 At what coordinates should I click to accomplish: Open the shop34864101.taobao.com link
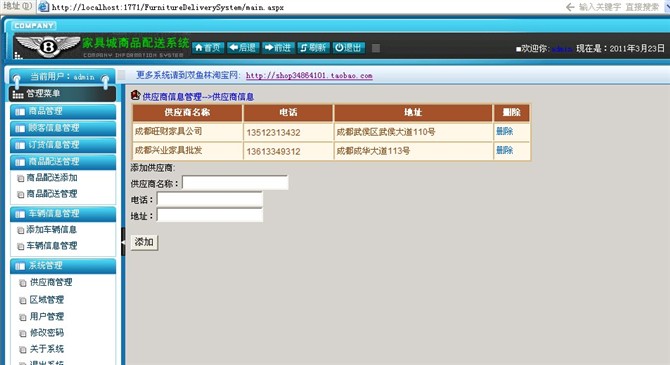click(x=309, y=76)
